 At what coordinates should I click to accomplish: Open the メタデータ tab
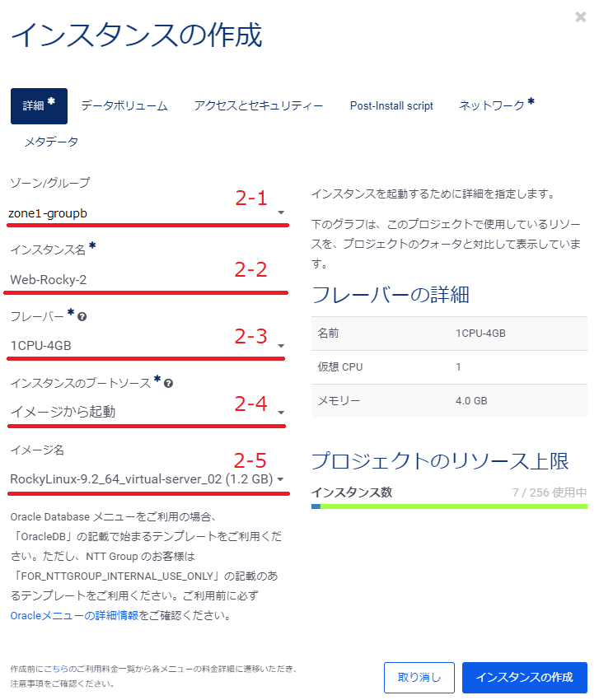click(x=51, y=142)
